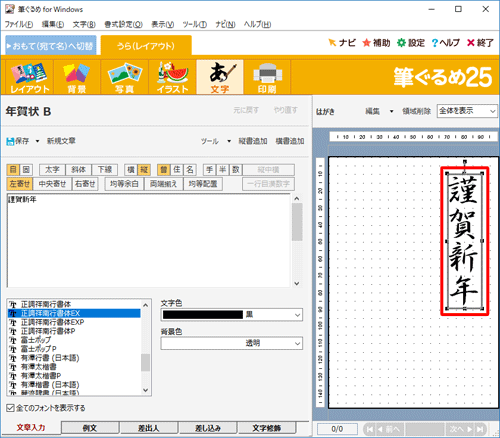This screenshot has width=500, height=438.
Task: Toggle 全てのフォントを表示する checkbox
Action: point(10,408)
